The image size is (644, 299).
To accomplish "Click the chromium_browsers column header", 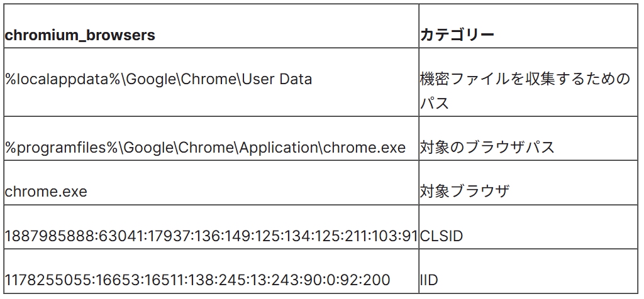I will tap(80, 35).
